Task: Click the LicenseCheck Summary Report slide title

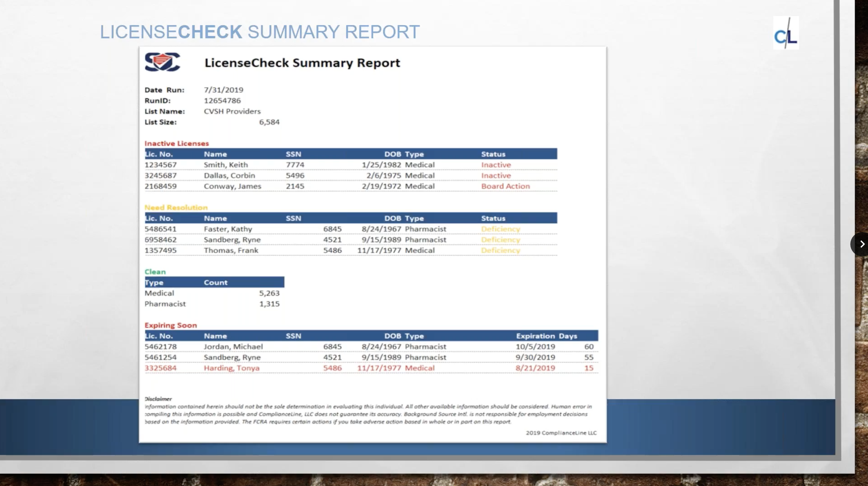Action: point(260,32)
